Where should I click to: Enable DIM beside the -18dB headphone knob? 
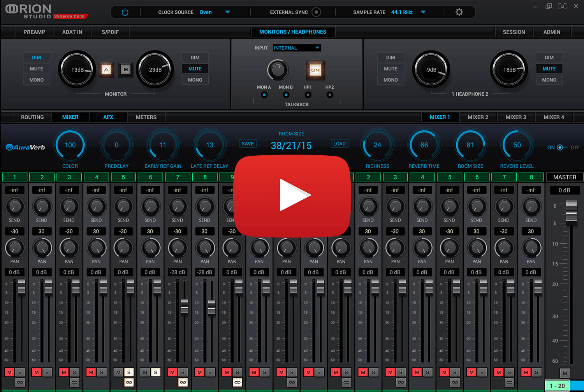click(549, 58)
